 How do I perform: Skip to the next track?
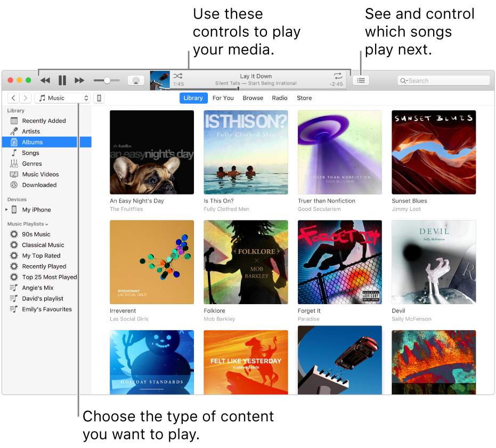tap(79, 80)
